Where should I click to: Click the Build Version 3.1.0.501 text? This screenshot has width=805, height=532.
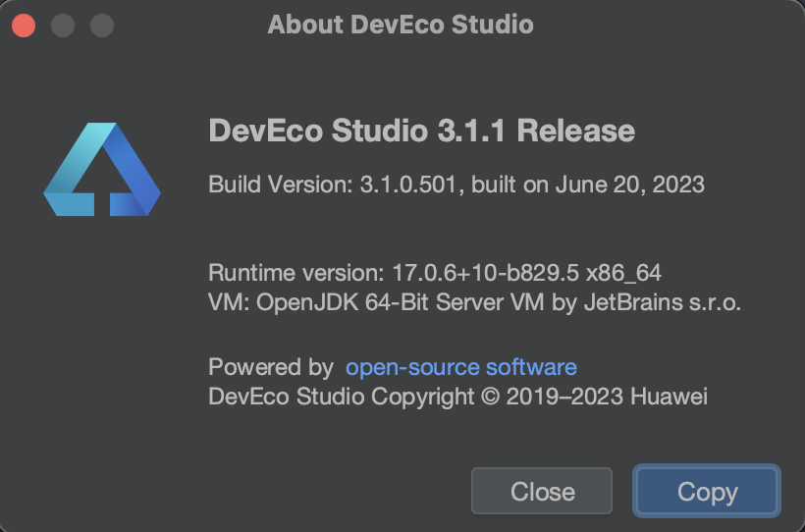(x=456, y=185)
